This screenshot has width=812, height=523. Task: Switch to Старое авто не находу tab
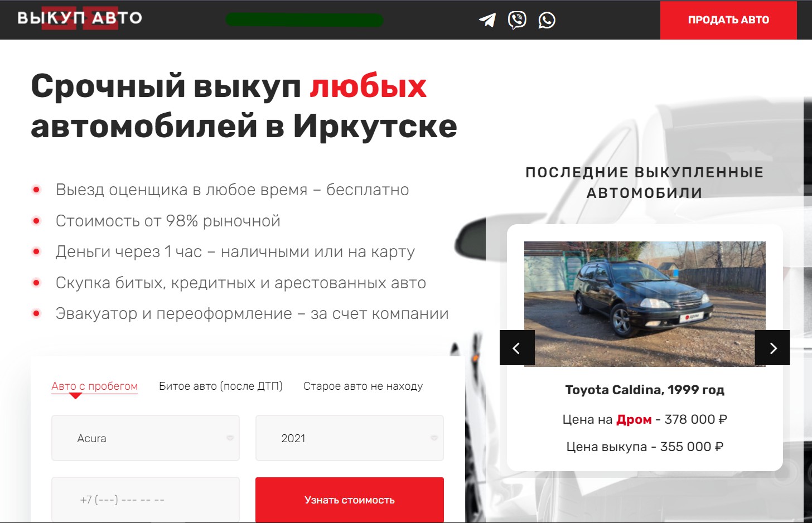tap(363, 386)
